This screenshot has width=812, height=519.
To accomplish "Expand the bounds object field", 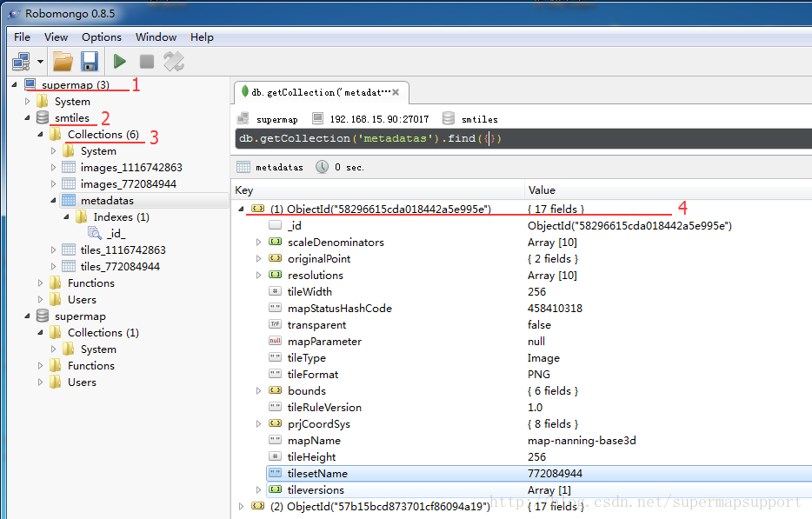I will (x=258, y=390).
